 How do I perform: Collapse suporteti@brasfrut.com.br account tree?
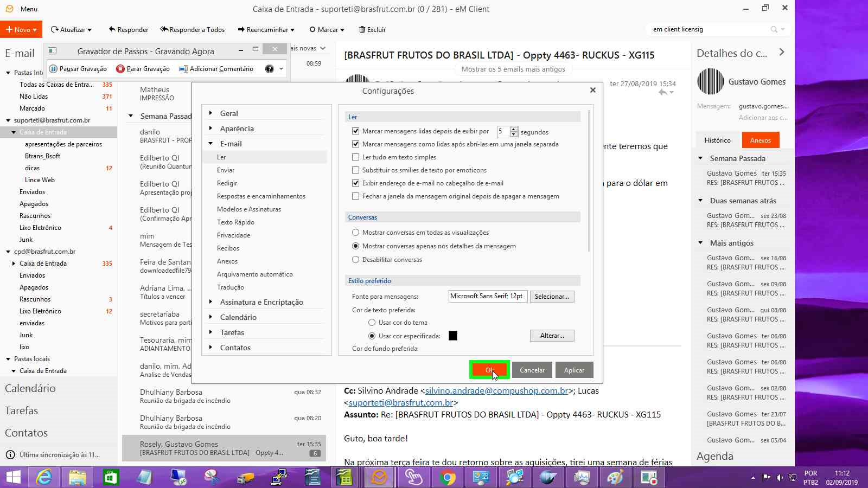[x=8, y=120]
